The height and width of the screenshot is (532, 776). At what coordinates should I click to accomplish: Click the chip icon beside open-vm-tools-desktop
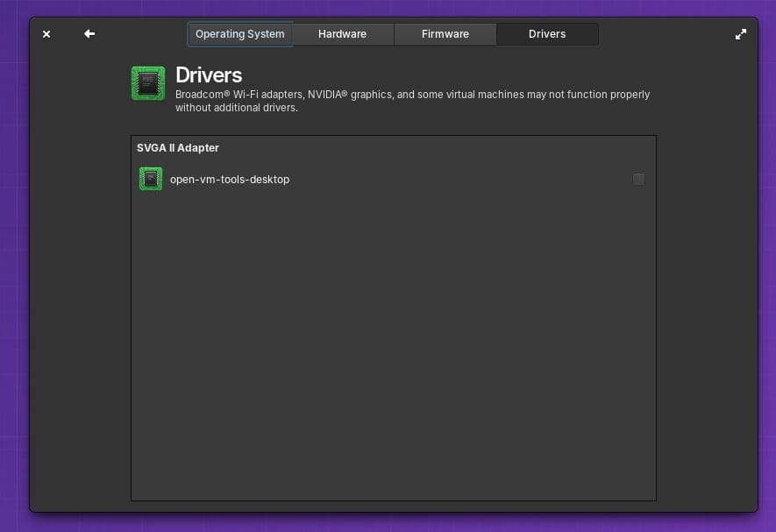click(150, 179)
